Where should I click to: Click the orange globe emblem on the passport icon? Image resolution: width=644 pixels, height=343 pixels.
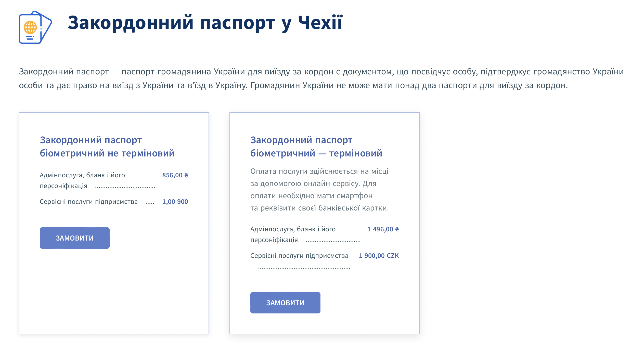pyautogui.click(x=30, y=27)
